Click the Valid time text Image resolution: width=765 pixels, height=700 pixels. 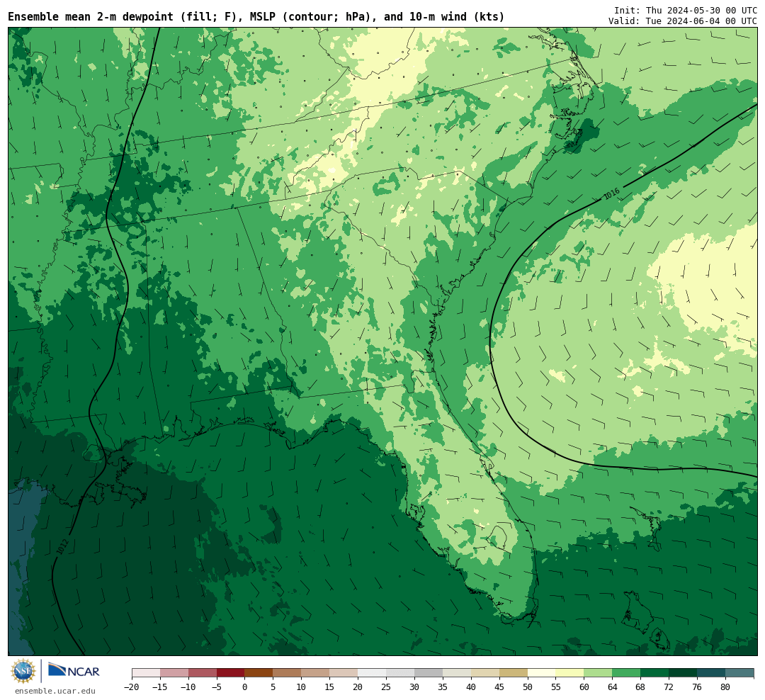point(683,21)
